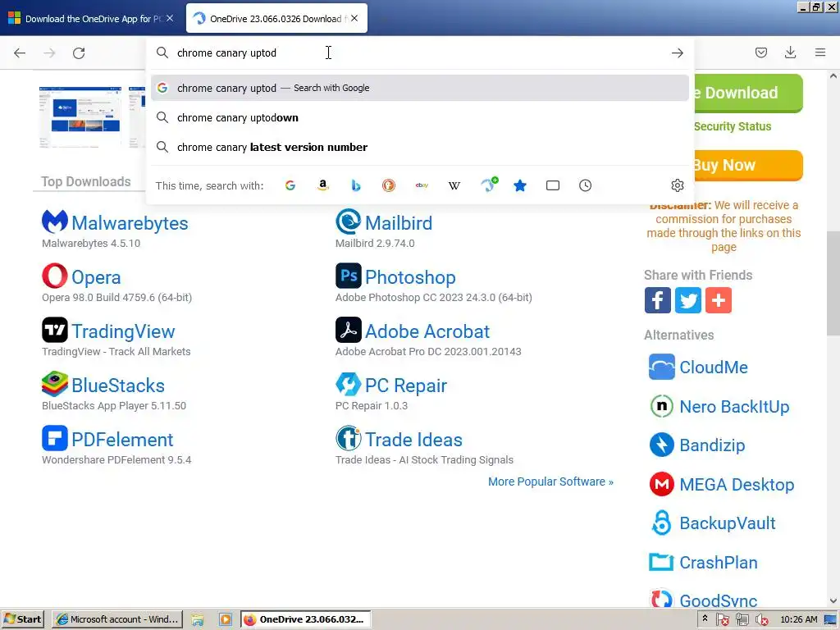Image resolution: width=840 pixels, height=630 pixels.
Task: Search this time with Wikipedia icon
Action: [x=454, y=185]
